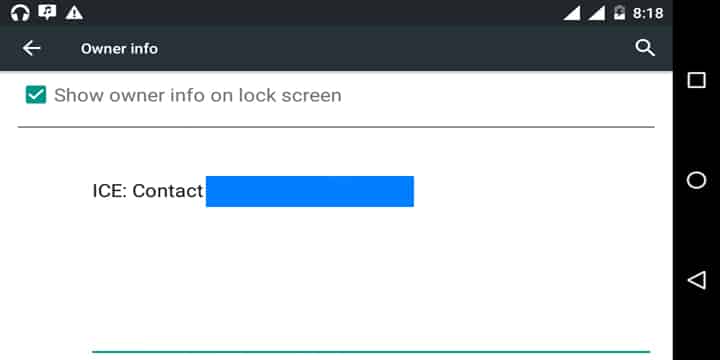Tap the warning triangle notification icon
The image size is (720, 360).
pos(74,13)
